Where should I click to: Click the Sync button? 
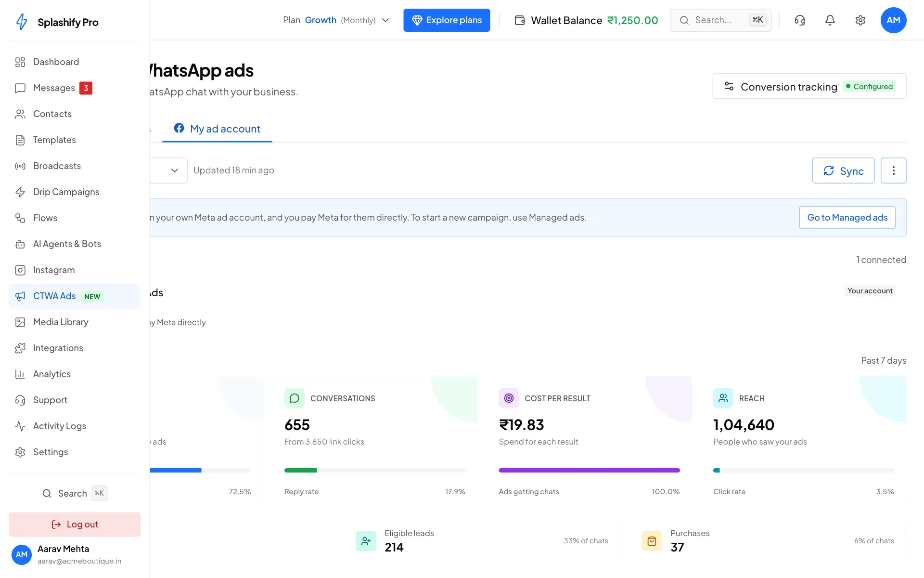pyautogui.click(x=843, y=171)
